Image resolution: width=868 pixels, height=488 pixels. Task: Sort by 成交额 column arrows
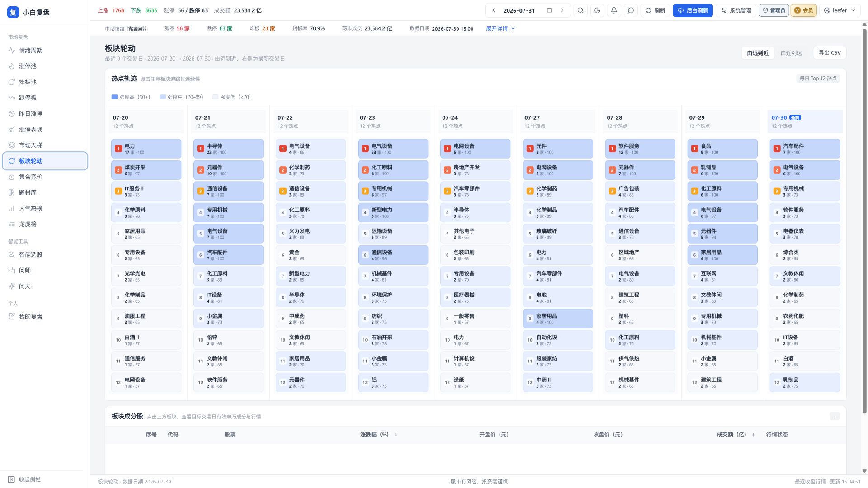[753, 435]
